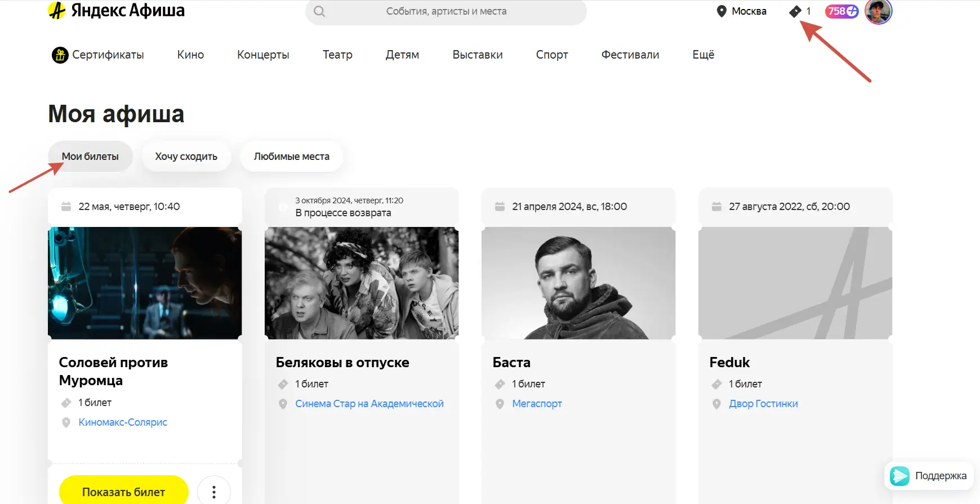This screenshot has width=980, height=504.
Task: Go to the Кино category
Action: click(190, 55)
